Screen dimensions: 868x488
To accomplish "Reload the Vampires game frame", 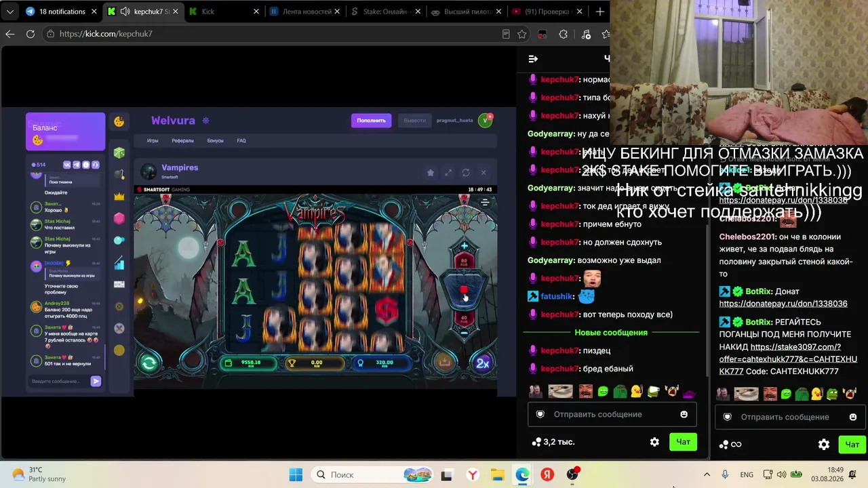I will tap(466, 173).
